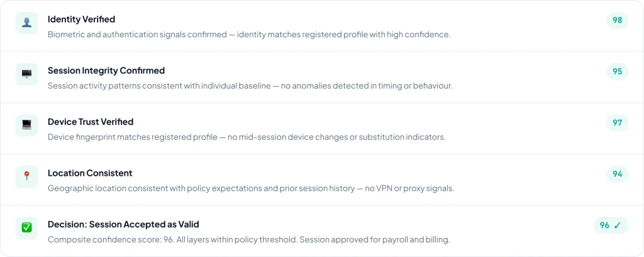Open the Identity Verified heading

[81, 20]
